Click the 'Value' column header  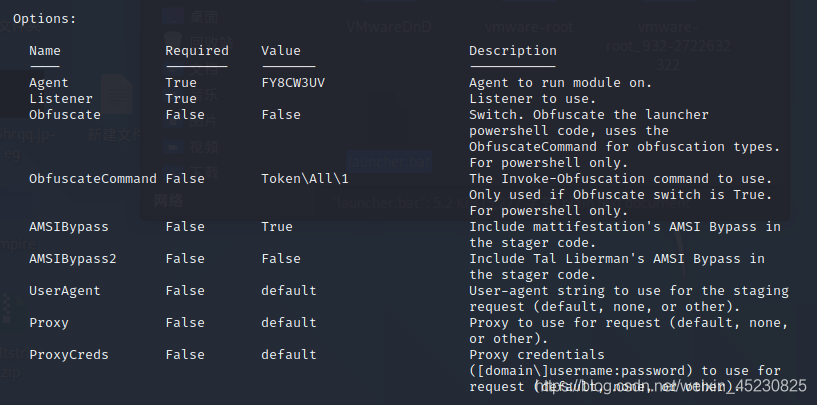coord(281,51)
